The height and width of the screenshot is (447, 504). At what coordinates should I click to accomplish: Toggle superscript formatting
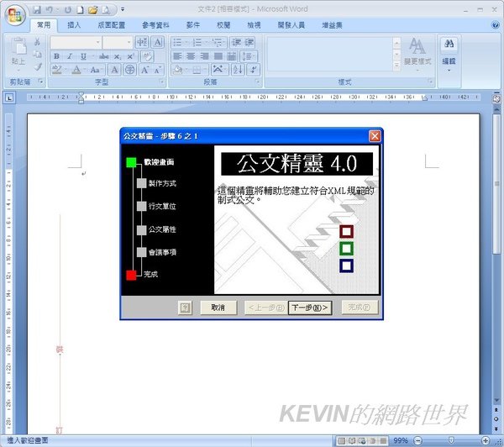point(130,56)
